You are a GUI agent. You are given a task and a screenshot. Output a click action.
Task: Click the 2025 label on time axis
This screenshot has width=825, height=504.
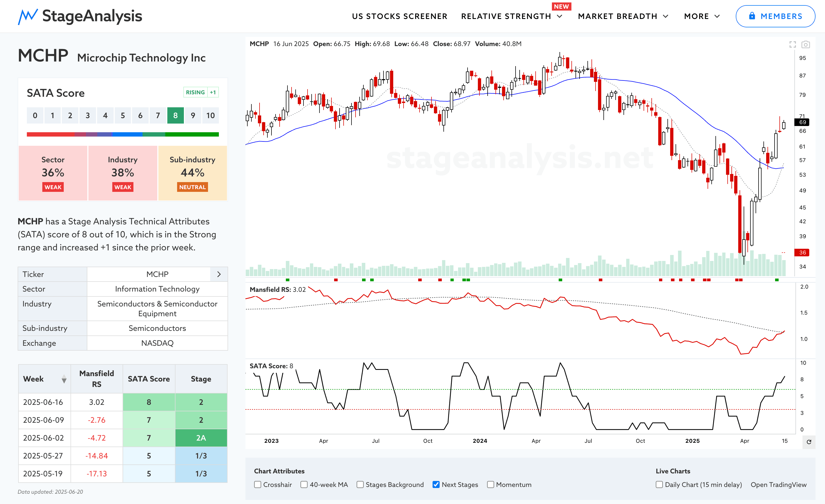tap(692, 441)
